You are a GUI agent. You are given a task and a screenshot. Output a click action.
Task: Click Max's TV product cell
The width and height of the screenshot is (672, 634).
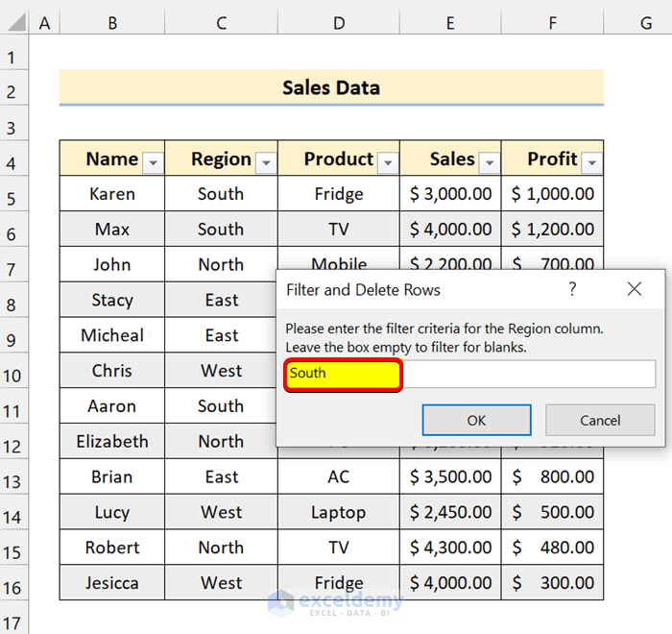[339, 229]
